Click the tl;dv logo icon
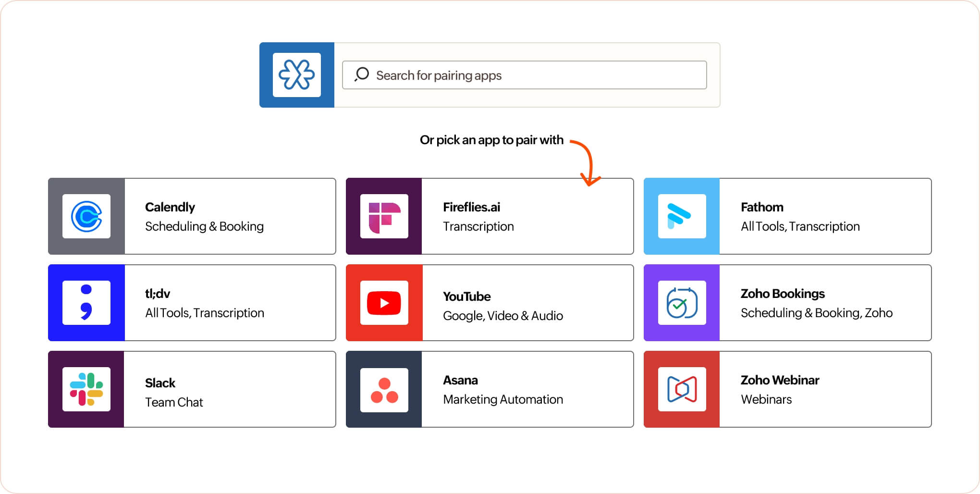Viewport: 980px width, 494px height. 86,303
